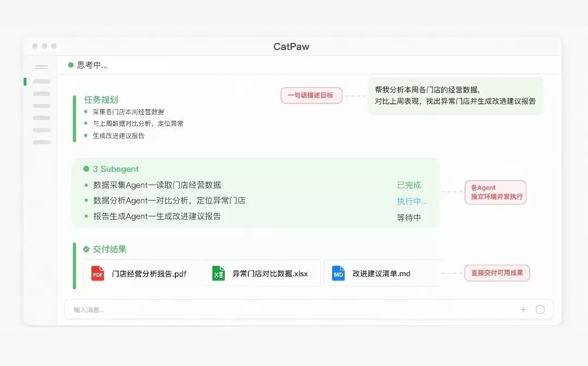Click the 交付结果 heading
This screenshot has width=588, height=366.
pyautogui.click(x=109, y=249)
